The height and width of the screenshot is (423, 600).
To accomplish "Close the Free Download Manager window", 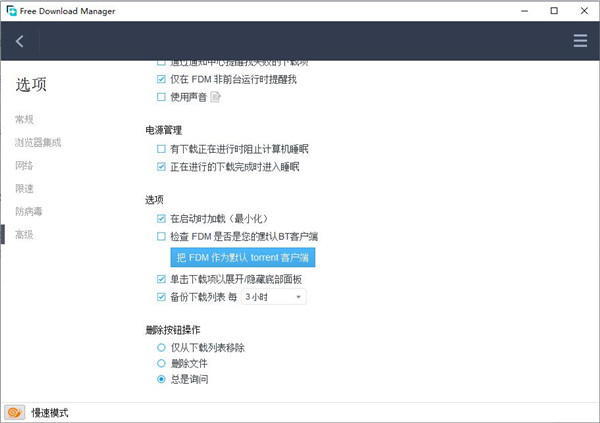I will click(x=584, y=11).
